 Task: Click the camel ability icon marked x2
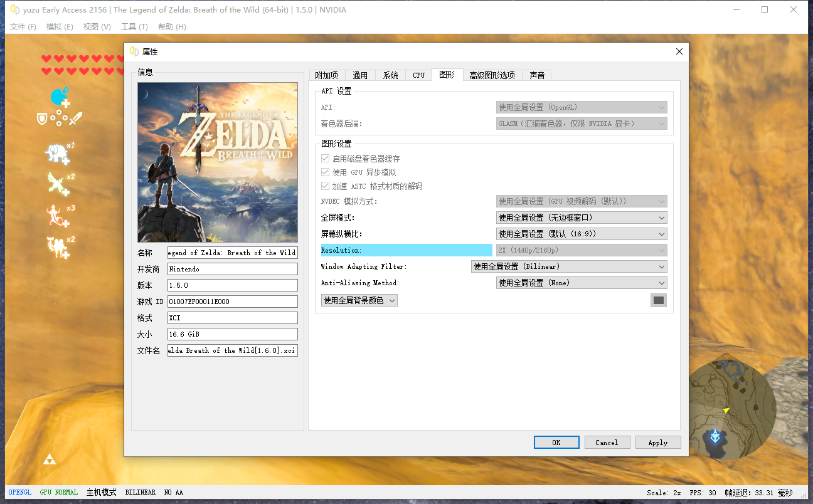(57, 246)
